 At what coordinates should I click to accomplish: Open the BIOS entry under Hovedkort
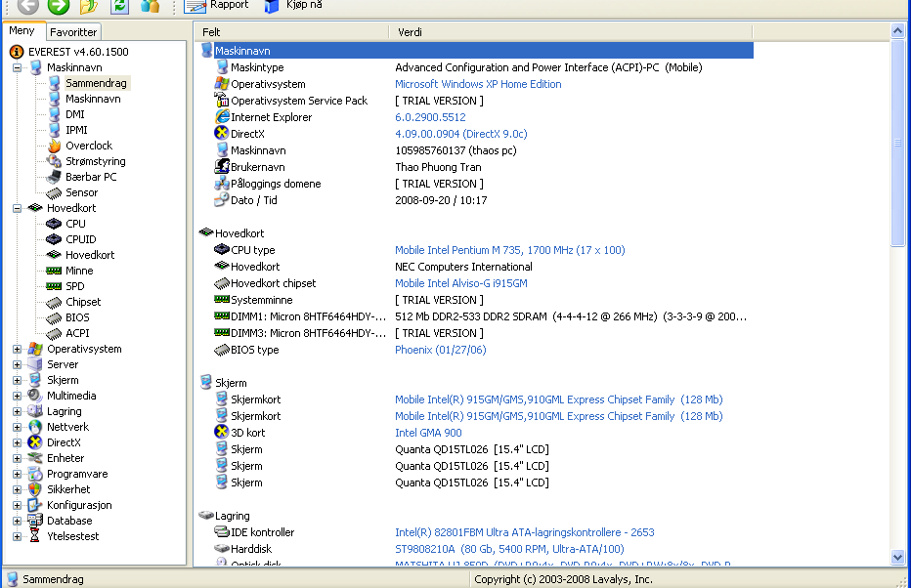[x=77, y=317]
